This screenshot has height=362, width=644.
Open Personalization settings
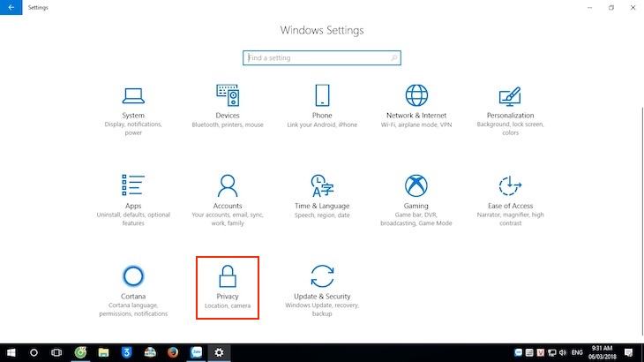pos(510,111)
